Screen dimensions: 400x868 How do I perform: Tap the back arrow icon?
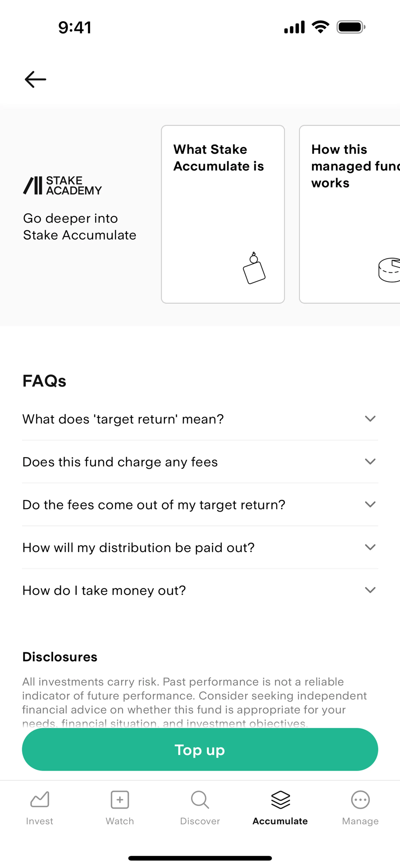click(x=35, y=79)
